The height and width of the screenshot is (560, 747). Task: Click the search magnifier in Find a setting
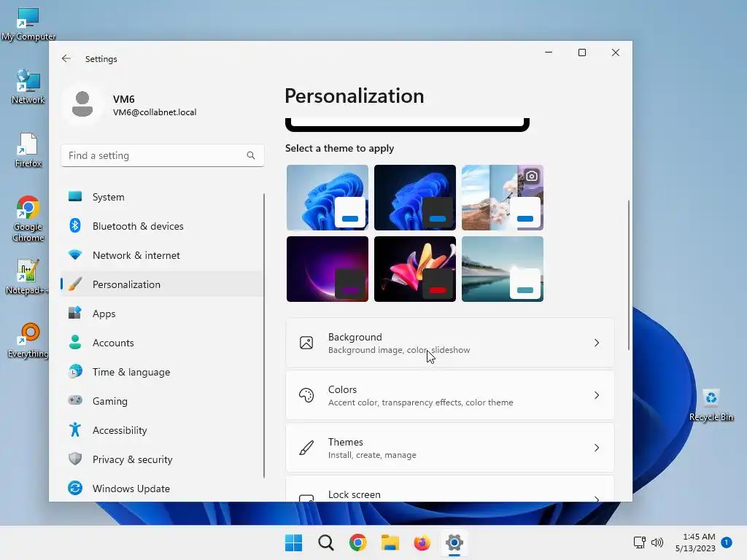(x=251, y=155)
